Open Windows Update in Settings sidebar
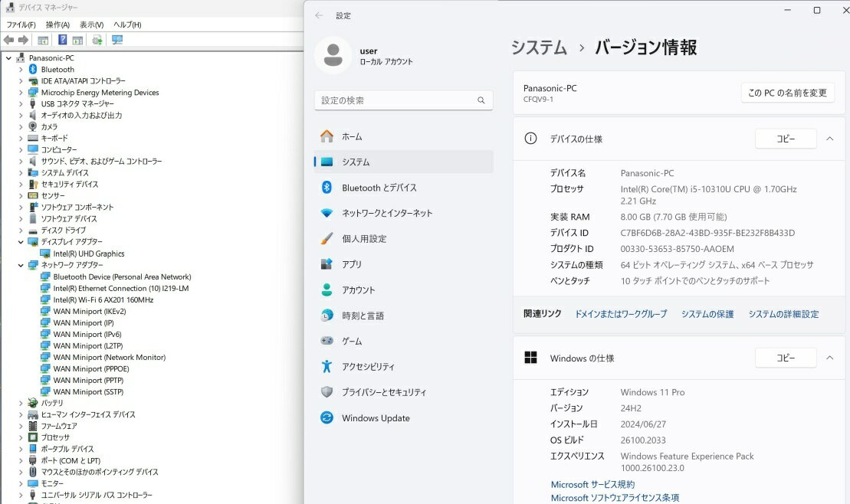The image size is (850, 504). [x=376, y=418]
